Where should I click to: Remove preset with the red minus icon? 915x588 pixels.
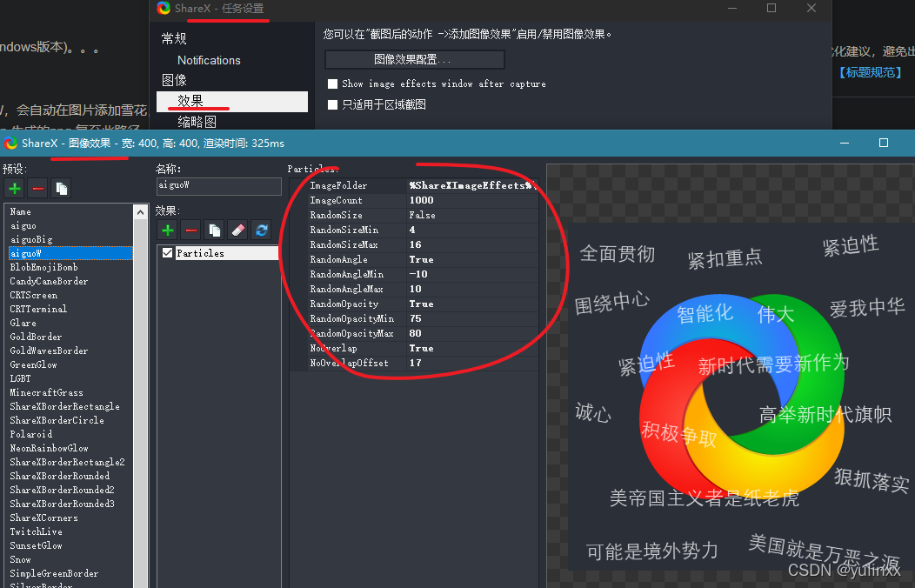[x=38, y=189]
